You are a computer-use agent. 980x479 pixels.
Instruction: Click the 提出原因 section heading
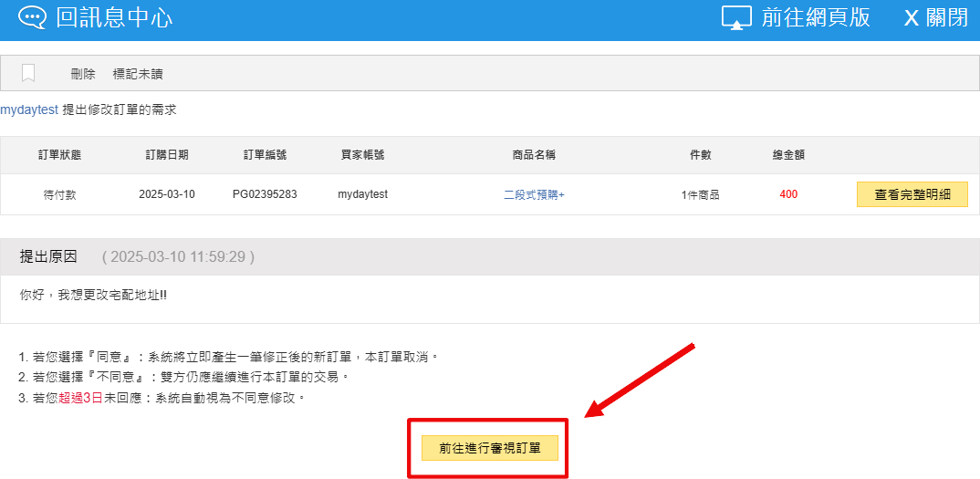tap(48, 256)
